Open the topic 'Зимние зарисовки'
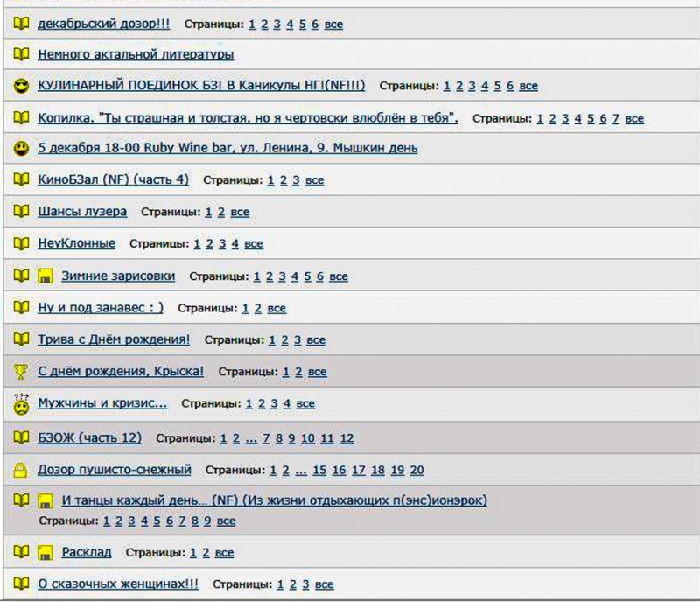This screenshot has height=602, width=700. pos(118,276)
